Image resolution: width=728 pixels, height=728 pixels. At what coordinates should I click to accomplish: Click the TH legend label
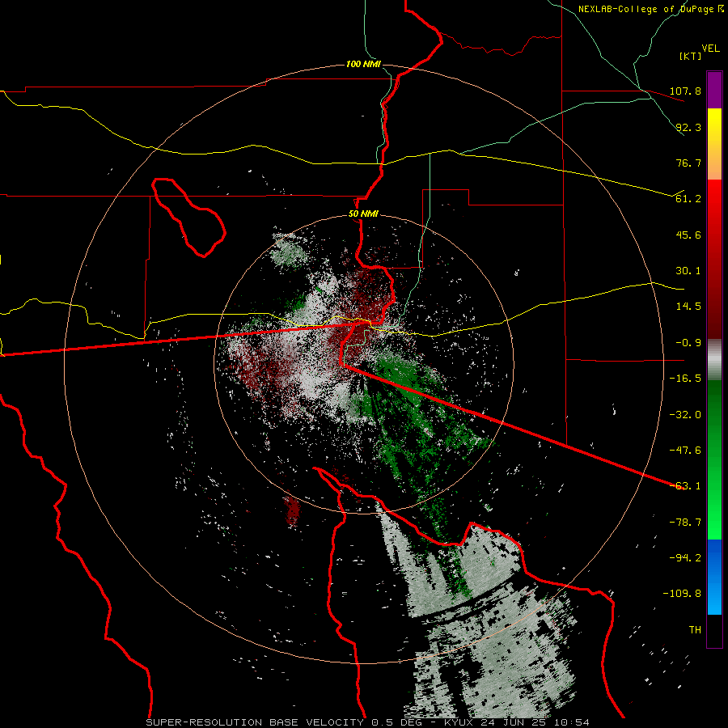[x=695, y=630]
